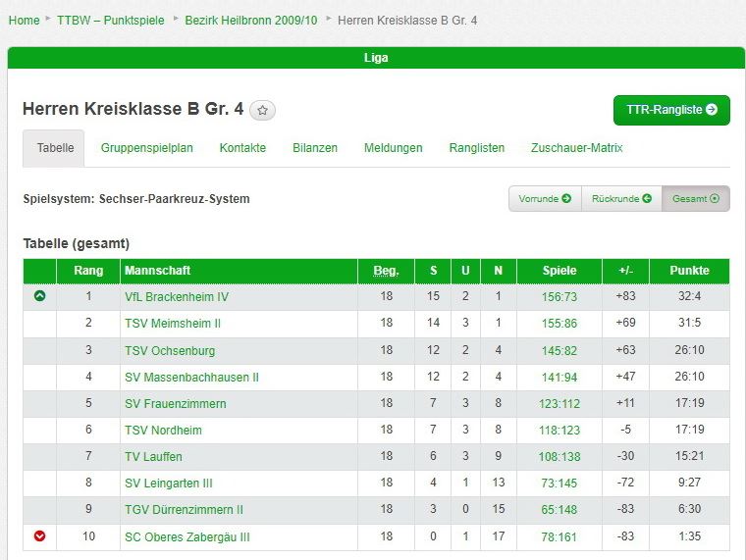This screenshot has width=746, height=560.
Task: Switch to the Gruppenspielplan tab
Action: [x=147, y=148]
